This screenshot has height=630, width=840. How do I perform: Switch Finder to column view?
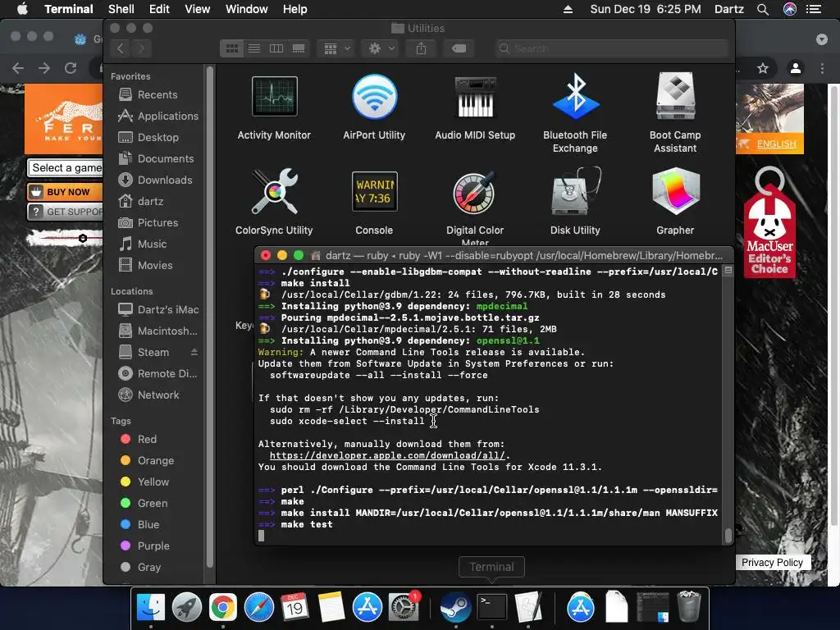(x=276, y=48)
